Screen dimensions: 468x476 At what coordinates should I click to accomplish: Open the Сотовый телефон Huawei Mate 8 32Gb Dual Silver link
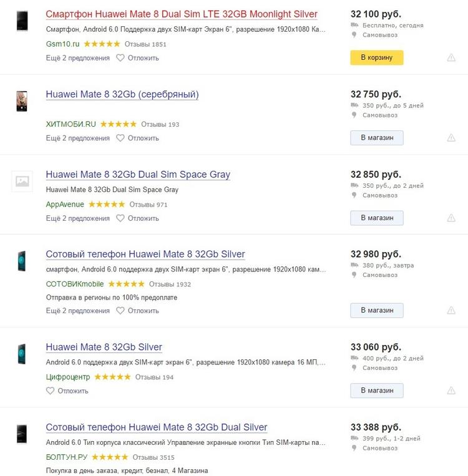tap(157, 427)
